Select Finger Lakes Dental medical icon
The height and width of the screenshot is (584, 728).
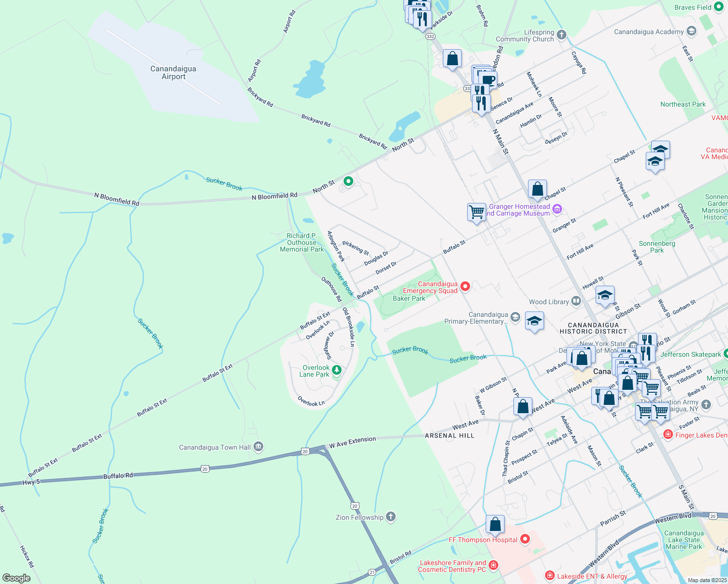668,434
